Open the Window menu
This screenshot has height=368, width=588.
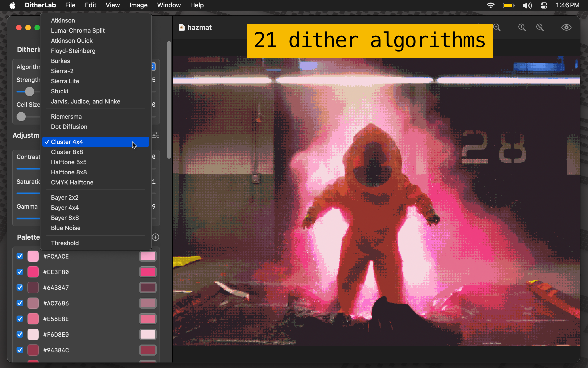[169, 5]
